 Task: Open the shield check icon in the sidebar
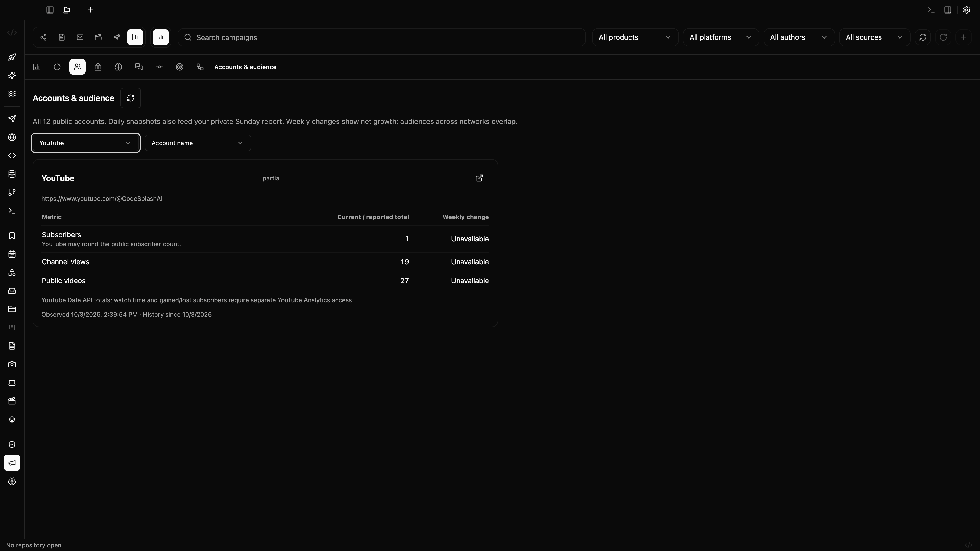tap(12, 445)
